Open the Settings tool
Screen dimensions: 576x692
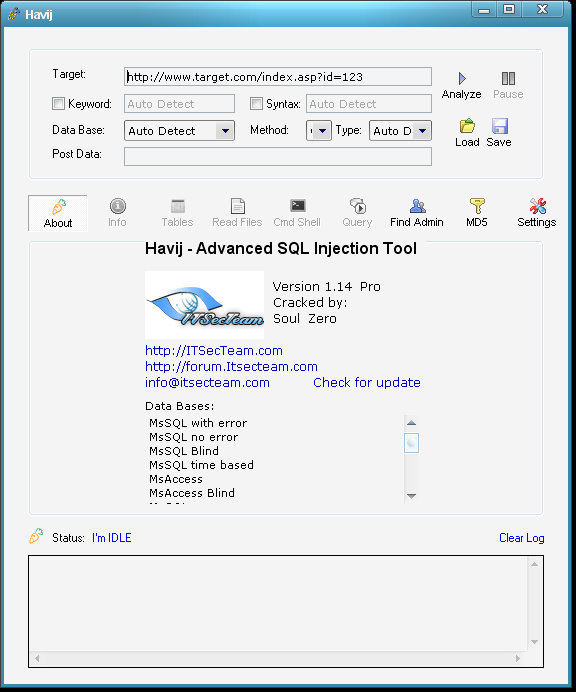point(537,213)
